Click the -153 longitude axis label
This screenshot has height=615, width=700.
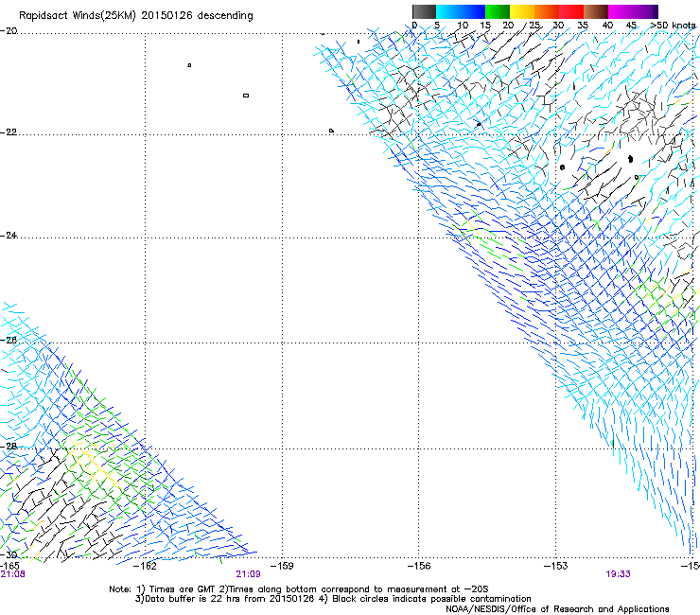[556, 566]
